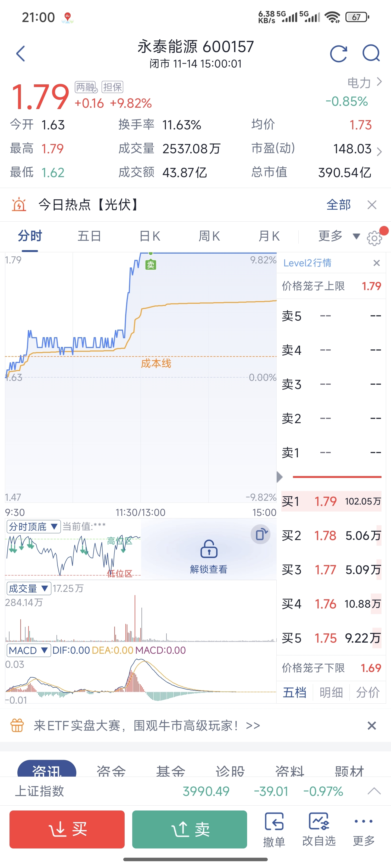This screenshot has height=868, width=391.
Task: Open the search magnifier icon
Action: coord(371,53)
